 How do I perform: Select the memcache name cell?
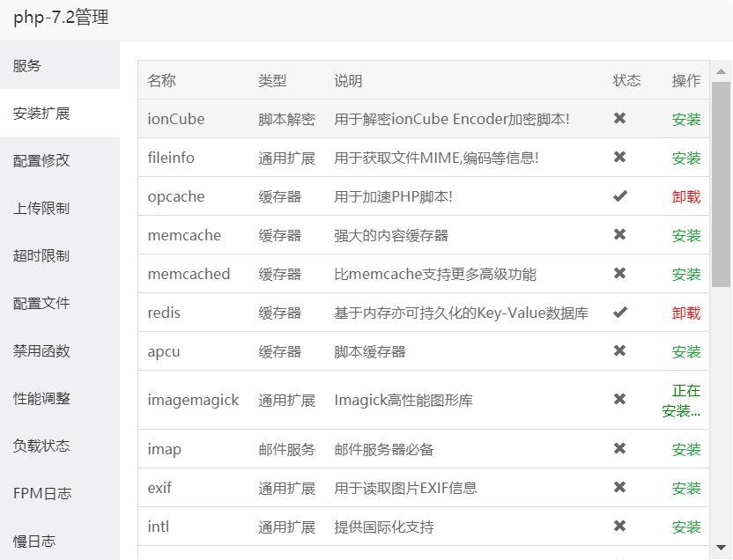click(184, 235)
